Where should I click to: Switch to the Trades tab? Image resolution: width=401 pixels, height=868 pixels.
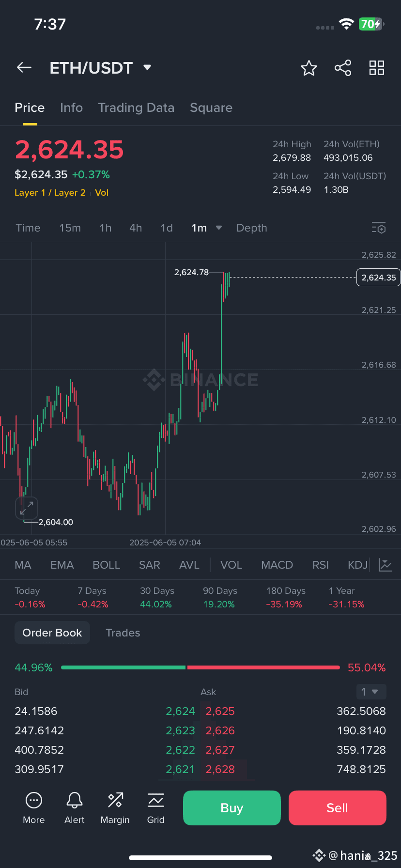point(123,633)
